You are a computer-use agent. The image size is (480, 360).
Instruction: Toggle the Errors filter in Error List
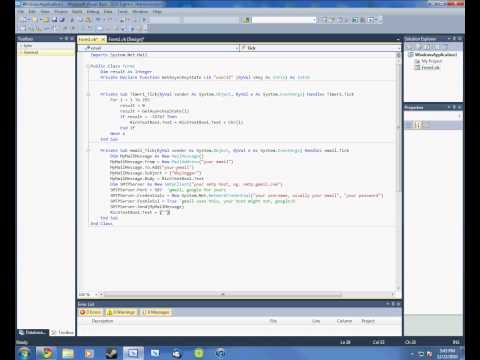91,312
